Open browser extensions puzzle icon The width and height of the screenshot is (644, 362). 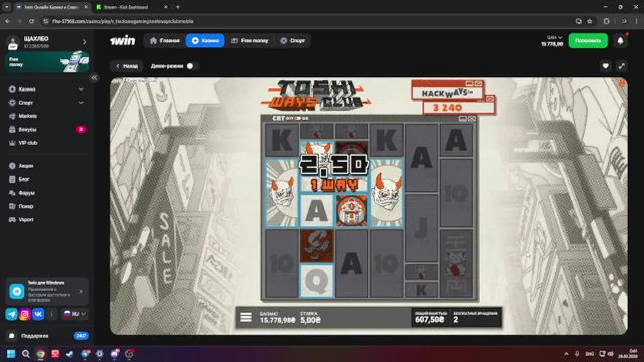point(606,21)
